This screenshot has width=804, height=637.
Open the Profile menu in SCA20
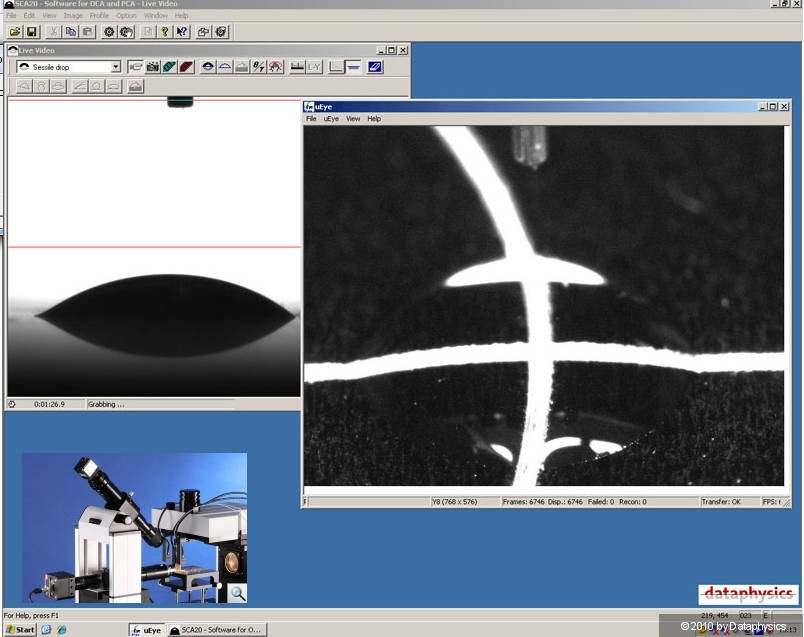click(x=99, y=16)
